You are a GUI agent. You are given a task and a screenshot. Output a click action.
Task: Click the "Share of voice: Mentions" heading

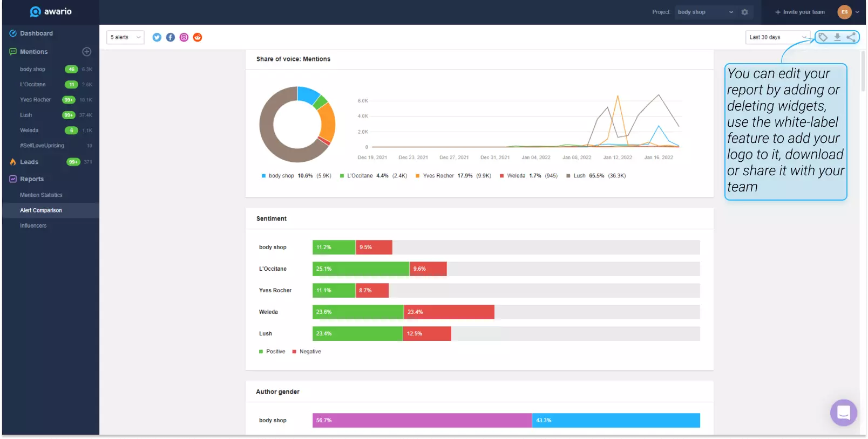click(x=293, y=59)
